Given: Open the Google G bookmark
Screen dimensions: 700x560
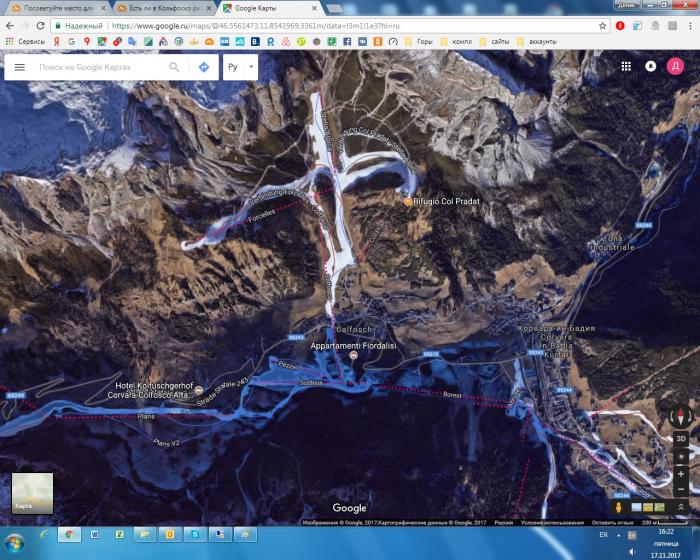Looking at the screenshot, I should [71, 42].
